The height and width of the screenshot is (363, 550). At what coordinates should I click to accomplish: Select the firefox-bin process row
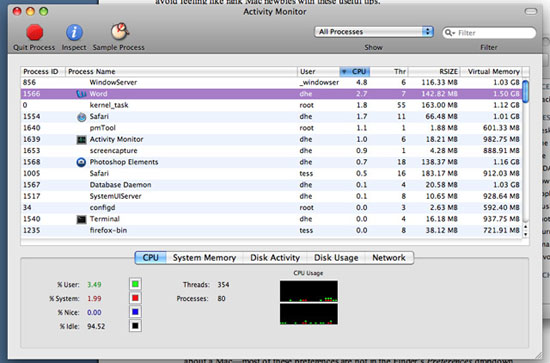(271, 230)
